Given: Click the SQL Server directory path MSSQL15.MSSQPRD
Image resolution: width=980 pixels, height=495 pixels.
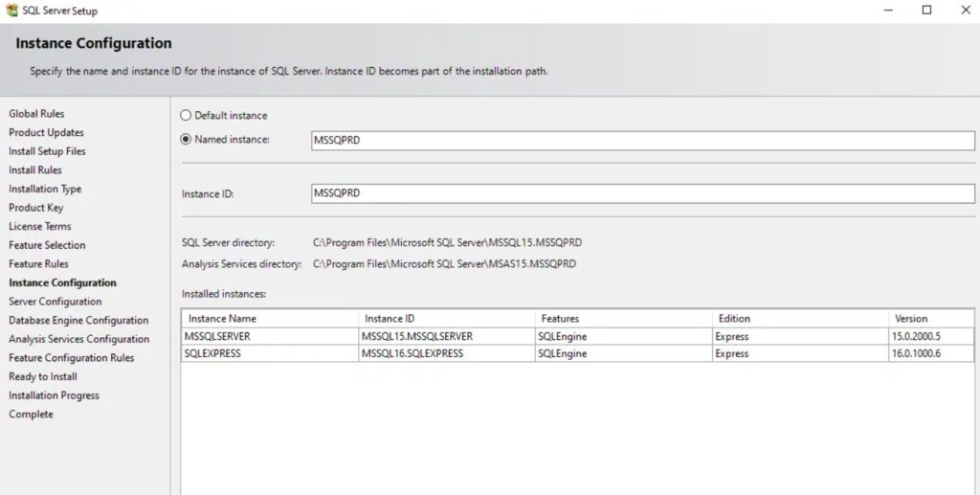Looking at the screenshot, I should 447,242.
